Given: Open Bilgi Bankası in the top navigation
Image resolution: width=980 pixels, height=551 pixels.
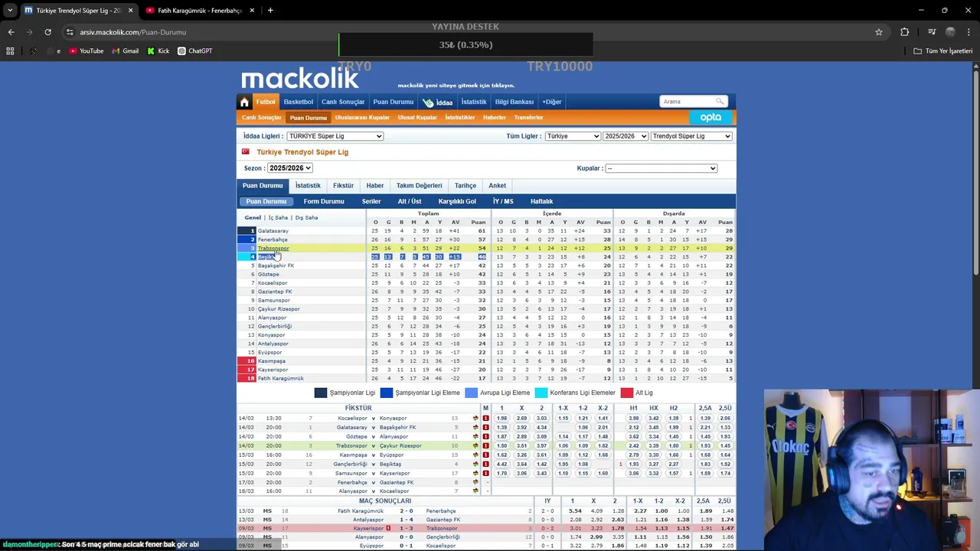Looking at the screenshot, I should point(514,102).
